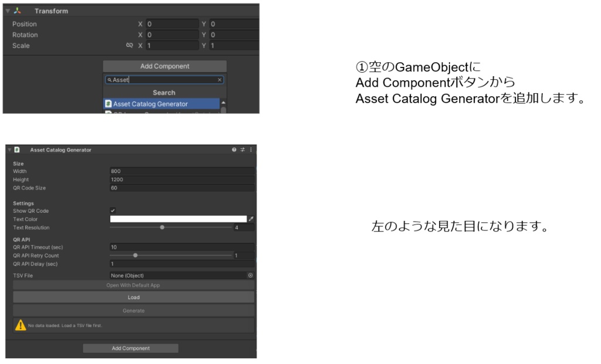Click the X to clear the Asset search text
The width and height of the screenshot is (601, 364).
pyautogui.click(x=220, y=80)
